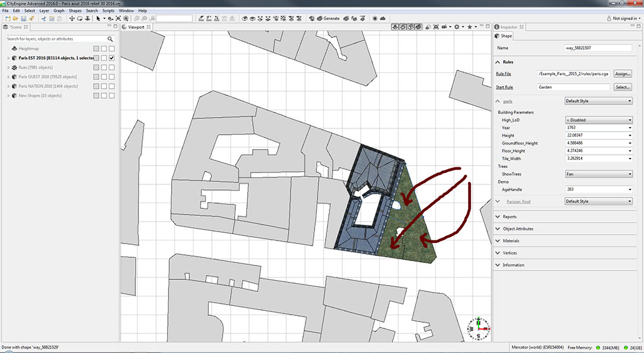Viewport: 644px width, 353px height.
Task: Toggle graph networks visibility in the Viewport header
Action: 402,26
